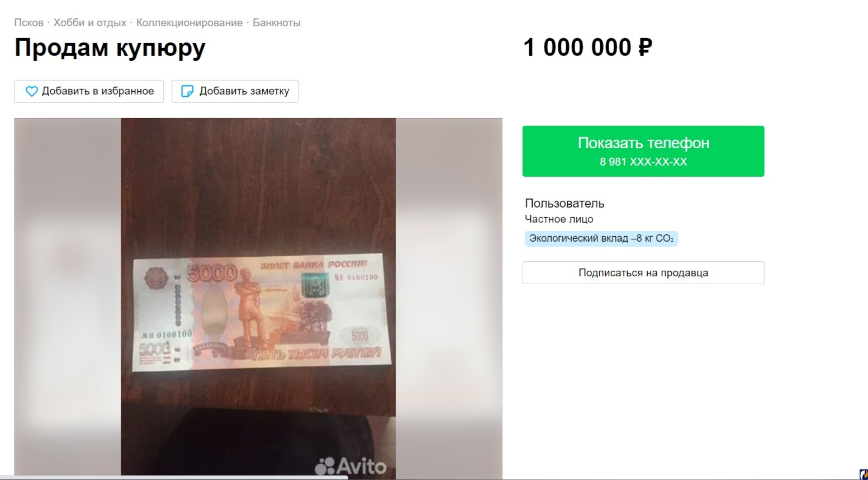Image resolution: width=868 pixels, height=480 pixels.
Task: Click Добавить в избранное button
Action: coord(89,91)
